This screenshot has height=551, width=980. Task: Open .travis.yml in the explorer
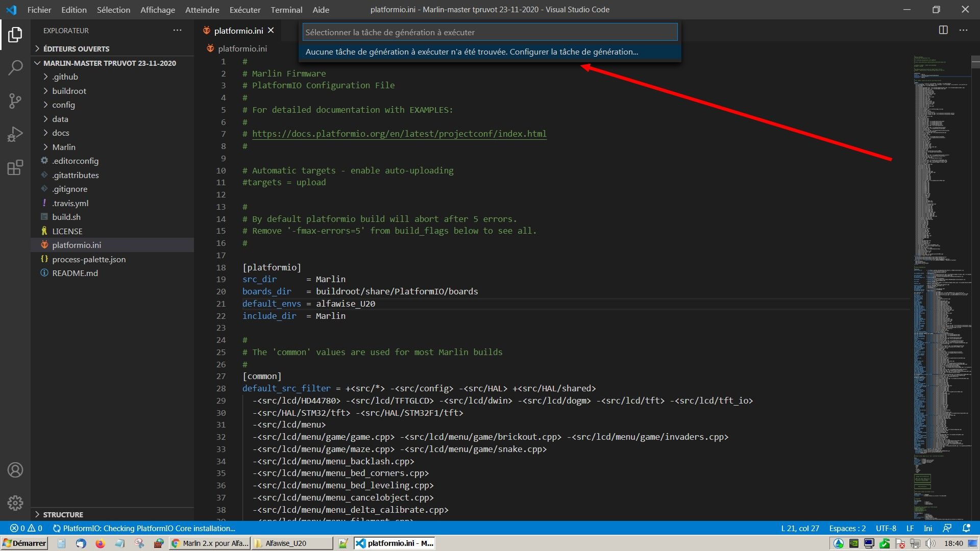point(112,203)
